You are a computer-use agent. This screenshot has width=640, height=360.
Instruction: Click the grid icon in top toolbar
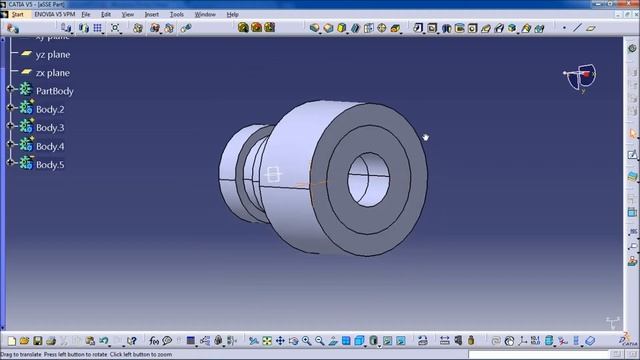click(x=97, y=28)
